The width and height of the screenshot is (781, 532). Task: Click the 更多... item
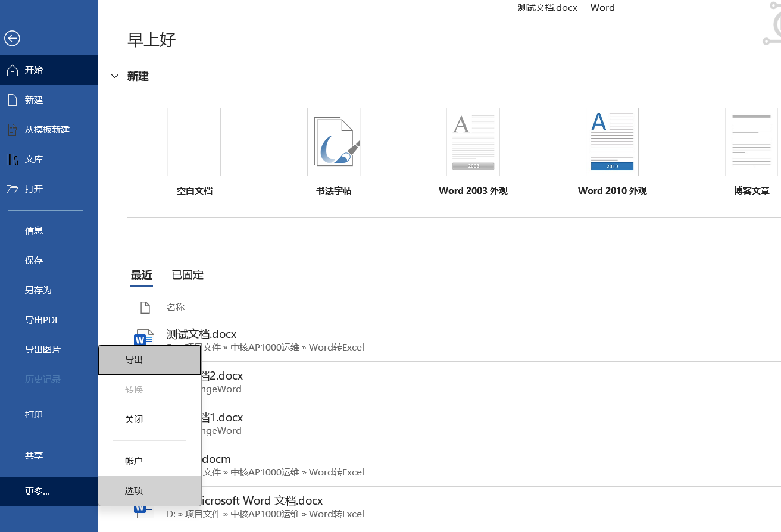tap(49, 492)
